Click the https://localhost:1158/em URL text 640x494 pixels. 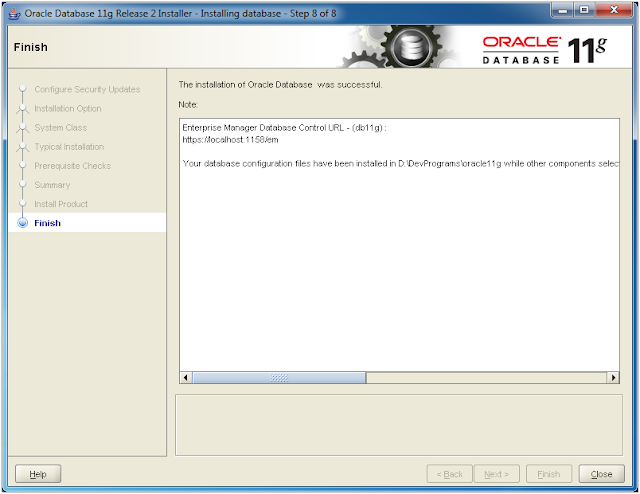pyautogui.click(x=230, y=140)
